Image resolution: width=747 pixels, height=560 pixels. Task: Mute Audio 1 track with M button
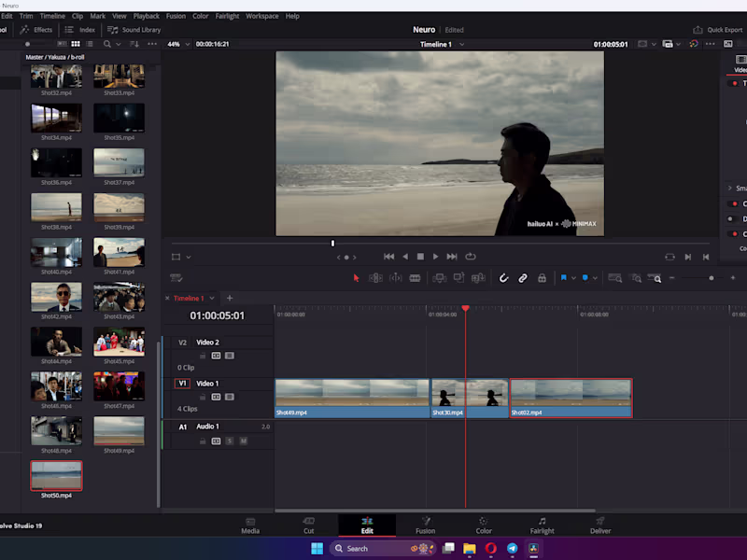(243, 441)
